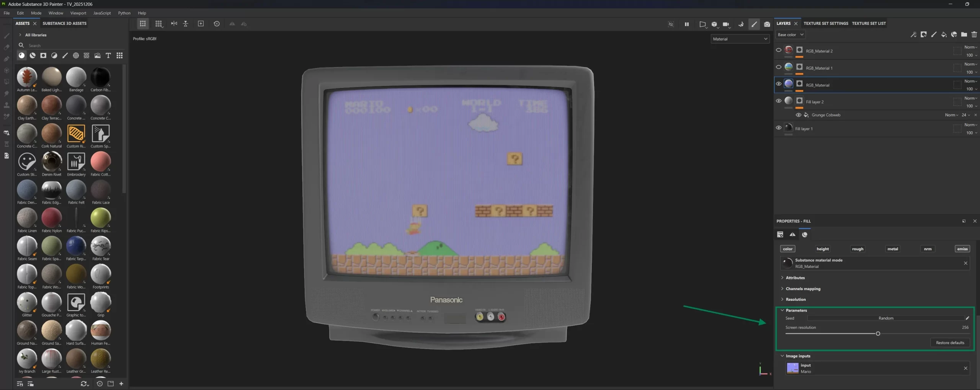
Task: Toggle visibility of Grunge Cobweb effect
Action: point(799,115)
